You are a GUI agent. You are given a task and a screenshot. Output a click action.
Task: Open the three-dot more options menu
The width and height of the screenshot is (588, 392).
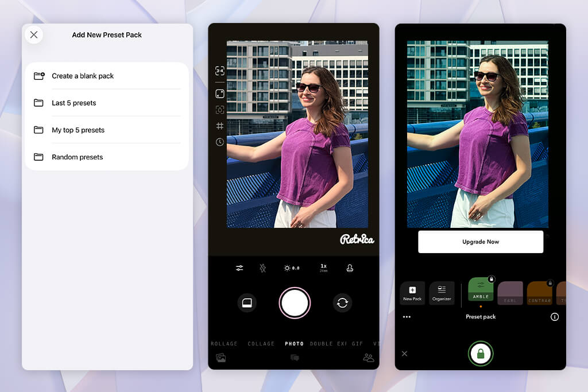(x=407, y=317)
